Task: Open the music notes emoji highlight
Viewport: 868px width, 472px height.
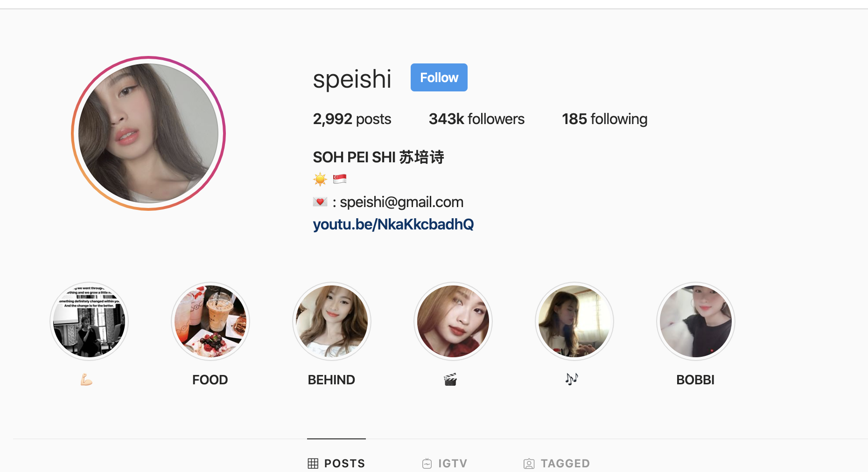Action: pyautogui.click(x=574, y=321)
